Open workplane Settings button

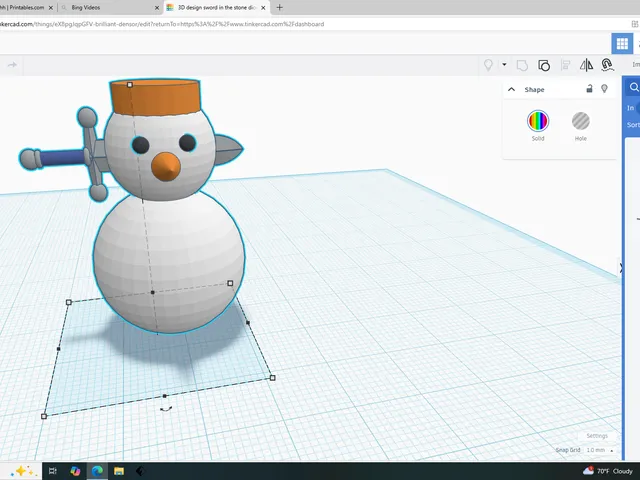[597, 436]
